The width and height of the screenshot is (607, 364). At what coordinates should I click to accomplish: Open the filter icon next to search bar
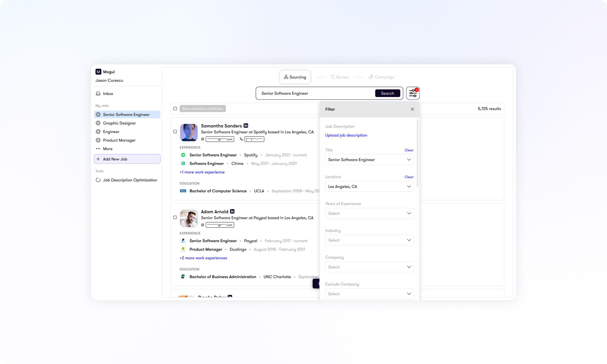[x=413, y=93]
